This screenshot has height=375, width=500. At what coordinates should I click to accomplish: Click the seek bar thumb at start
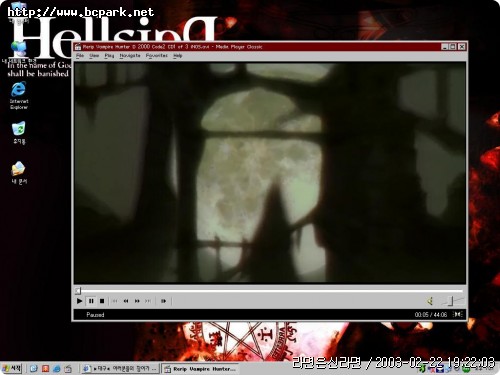point(78,291)
